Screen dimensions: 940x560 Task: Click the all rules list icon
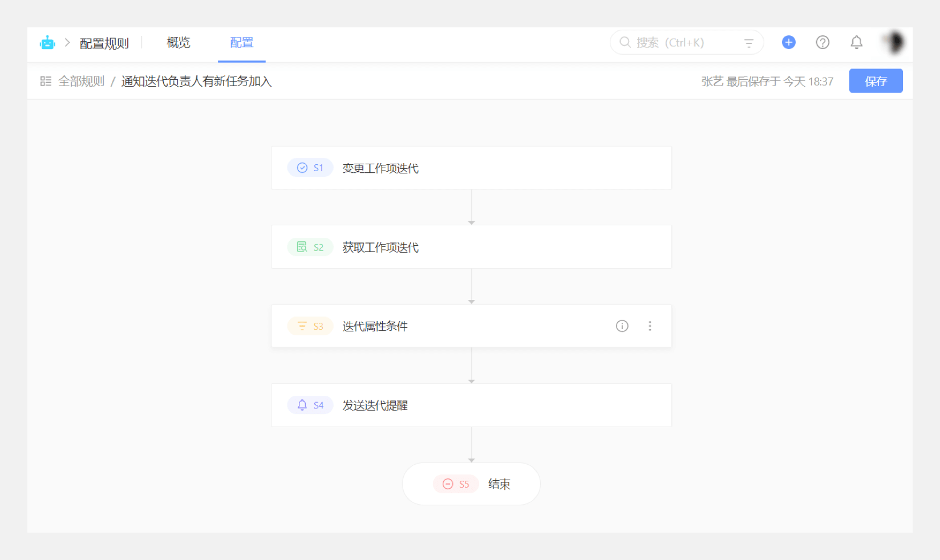(x=46, y=82)
